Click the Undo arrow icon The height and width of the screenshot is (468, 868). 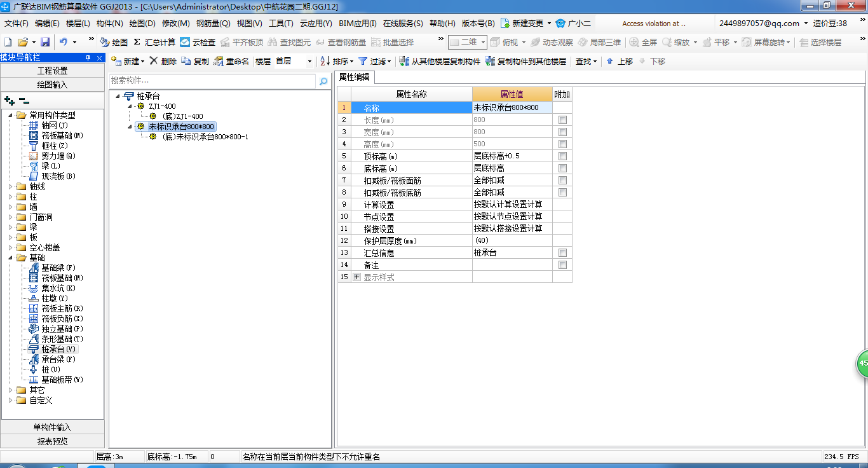click(64, 42)
